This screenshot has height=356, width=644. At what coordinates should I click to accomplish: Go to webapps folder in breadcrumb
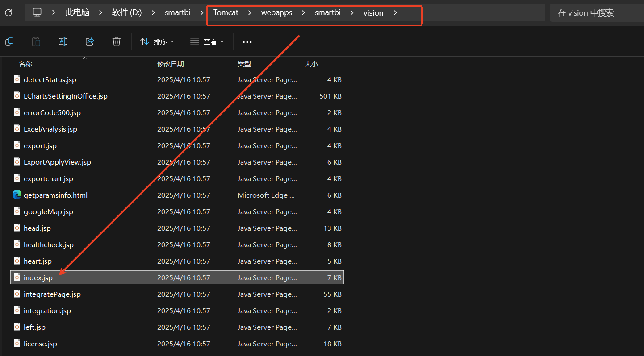pyautogui.click(x=276, y=12)
